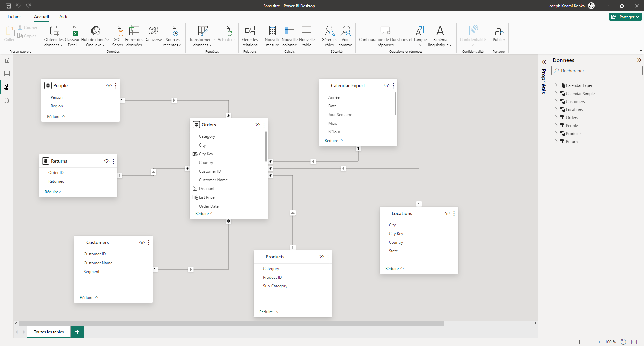This screenshot has width=644, height=346.
Task: Add a new layout tab
Action: [77, 332]
